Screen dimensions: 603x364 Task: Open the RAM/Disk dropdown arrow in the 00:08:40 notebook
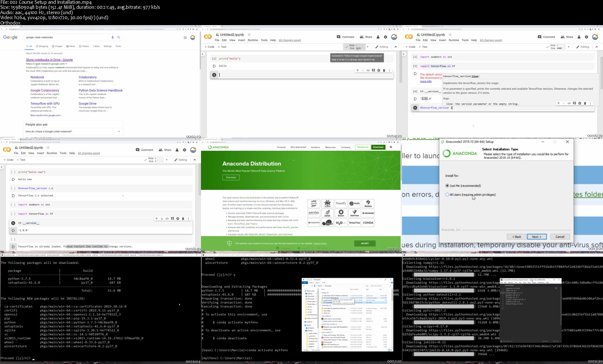(167, 160)
